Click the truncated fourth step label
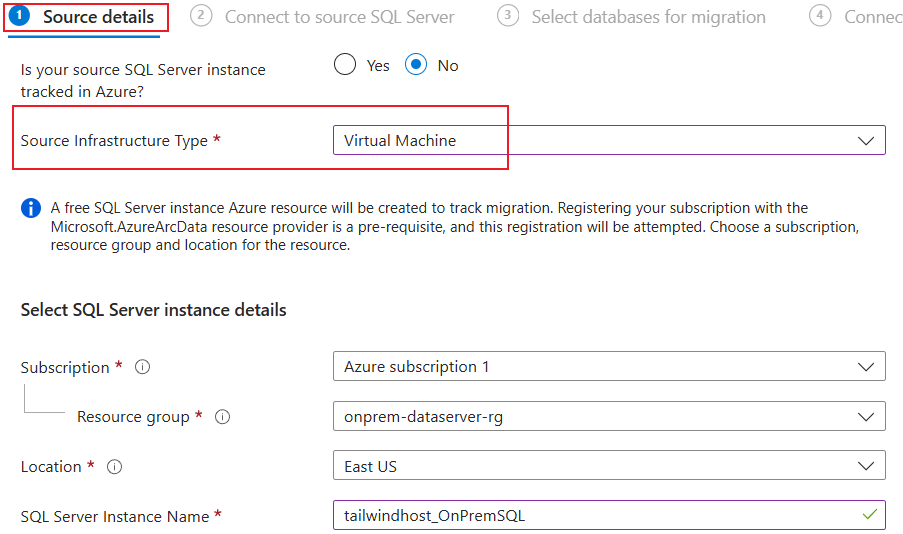The image size is (903, 534). [872, 17]
